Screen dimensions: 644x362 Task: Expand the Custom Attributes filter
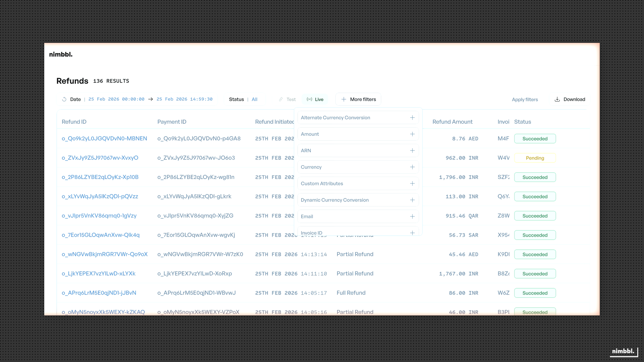[x=412, y=183]
